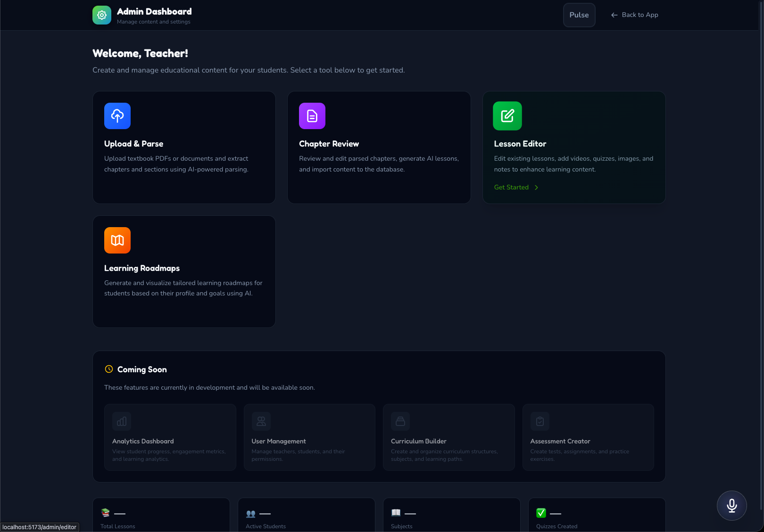Click the Coming Soon clock icon
Screen dimensions: 764x532
pyautogui.click(x=109, y=369)
